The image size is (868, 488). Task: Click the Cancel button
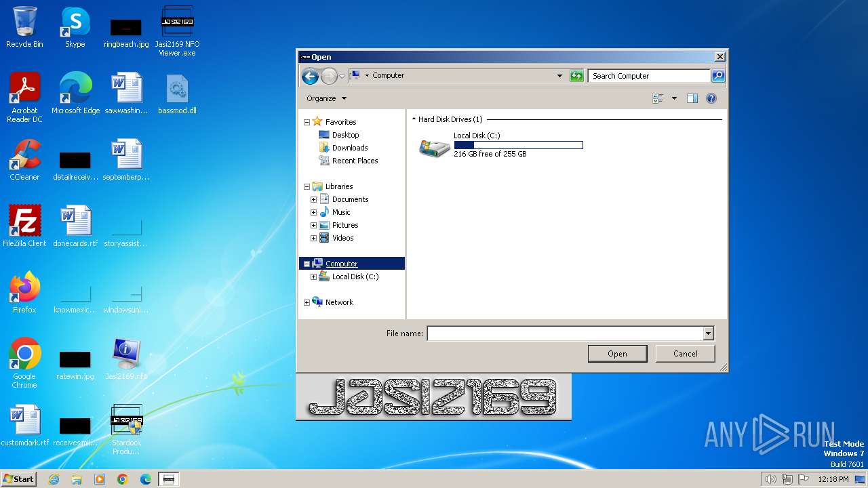[x=685, y=354]
